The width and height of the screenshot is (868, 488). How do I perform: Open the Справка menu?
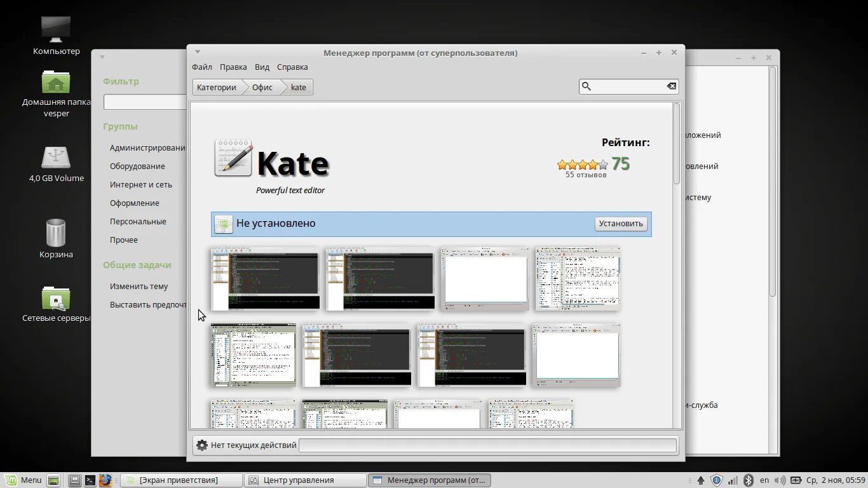pos(292,67)
